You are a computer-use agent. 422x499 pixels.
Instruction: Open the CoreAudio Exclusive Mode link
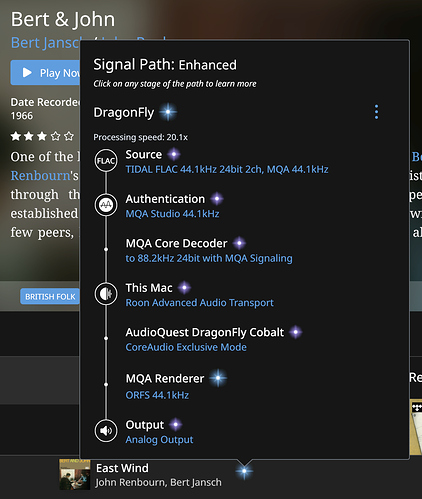click(186, 347)
